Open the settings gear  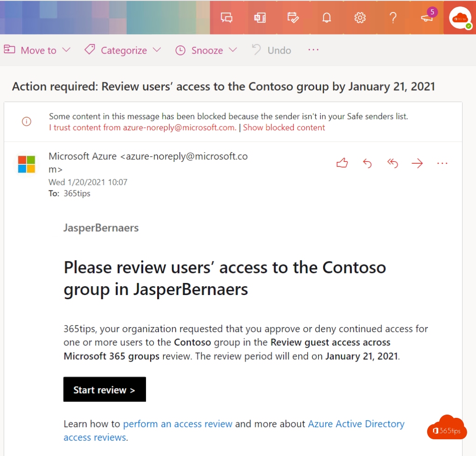click(x=360, y=18)
